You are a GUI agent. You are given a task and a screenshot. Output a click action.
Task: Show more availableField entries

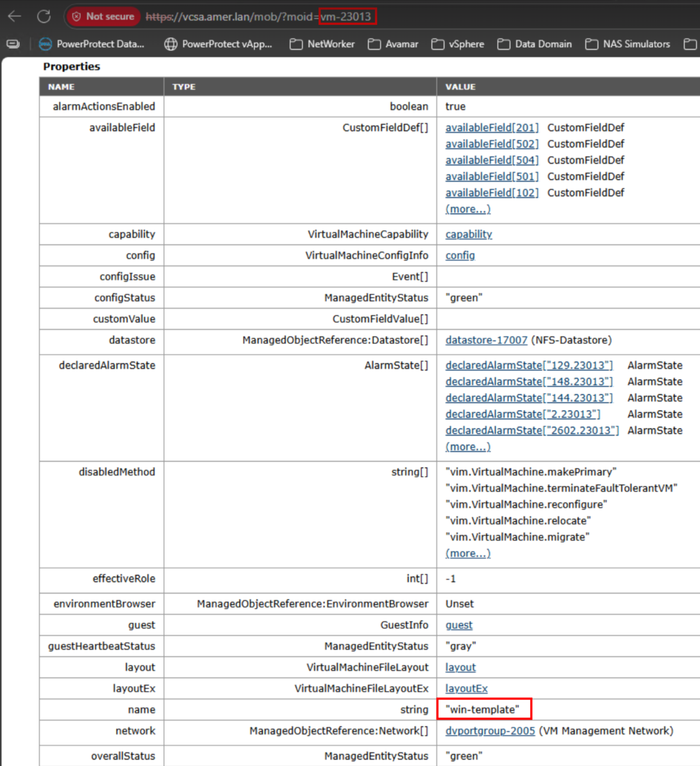tap(468, 209)
